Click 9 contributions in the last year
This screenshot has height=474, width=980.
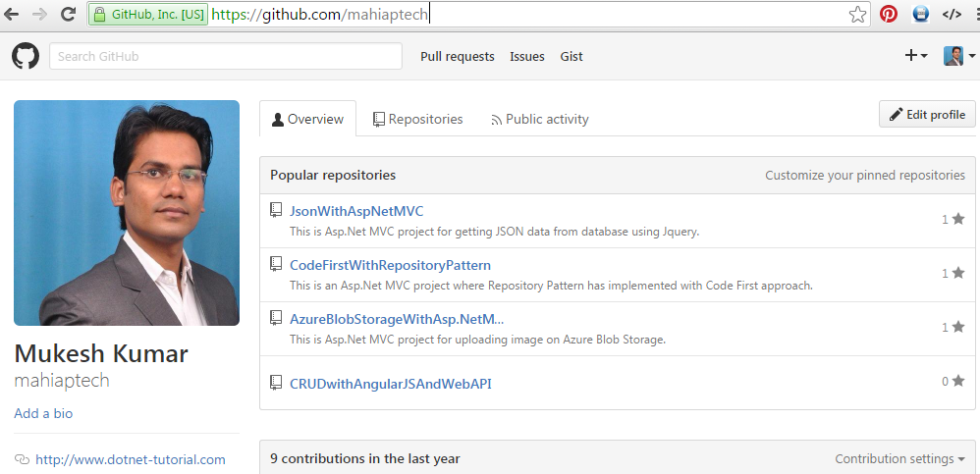365,458
